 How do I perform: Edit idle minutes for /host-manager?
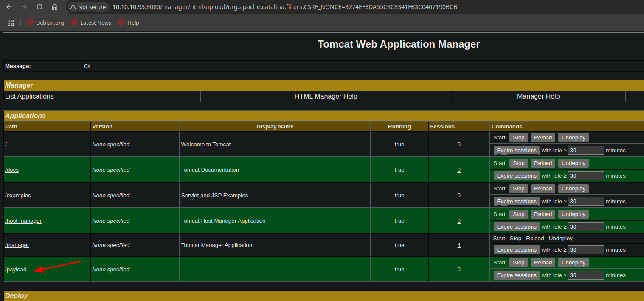point(586,227)
